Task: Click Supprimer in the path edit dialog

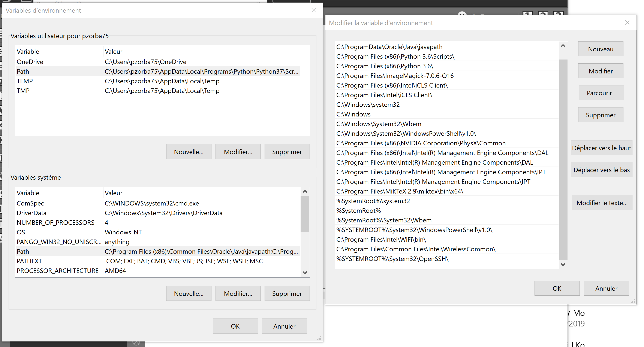Action: pos(601,115)
